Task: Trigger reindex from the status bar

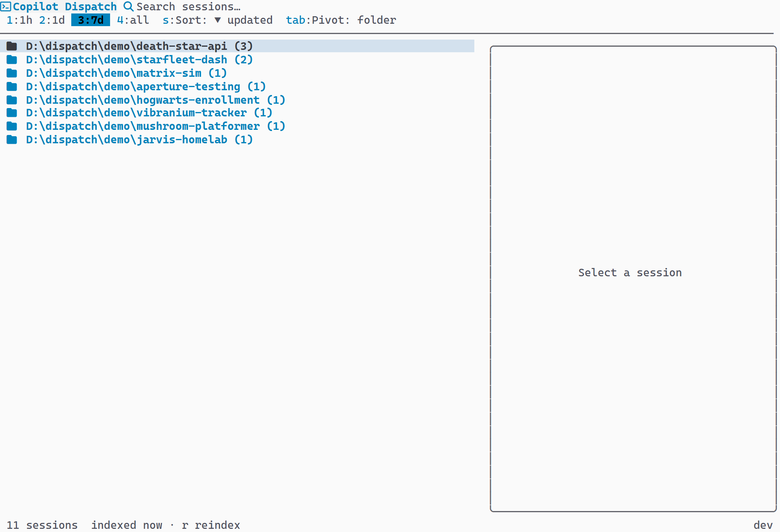Action: (211, 525)
